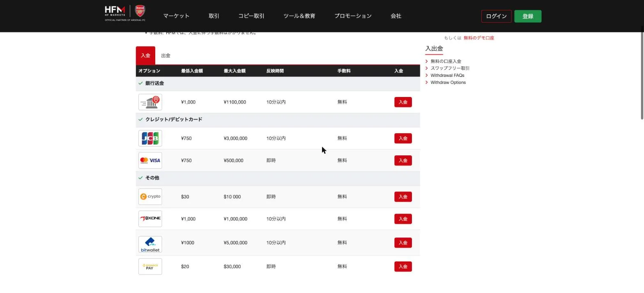Open the スワップフリー取引 sidebar link
Screen dimensions: 644x293
[450, 69]
